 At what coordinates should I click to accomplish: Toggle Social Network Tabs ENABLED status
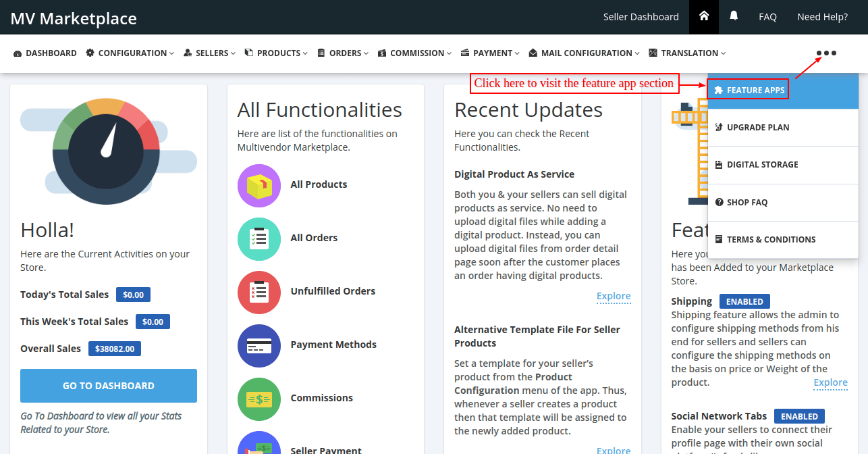click(x=799, y=415)
